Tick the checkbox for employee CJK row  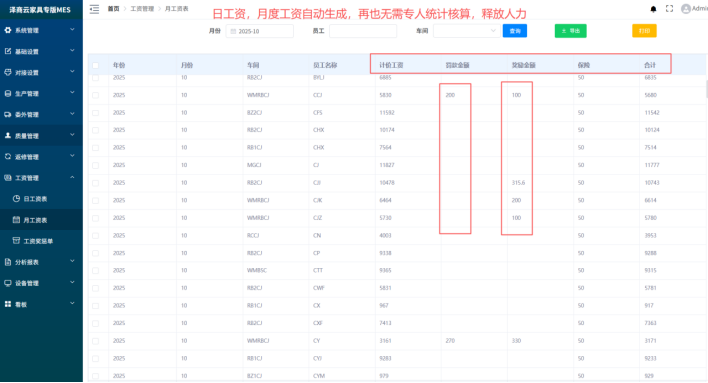tap(95, 201)
